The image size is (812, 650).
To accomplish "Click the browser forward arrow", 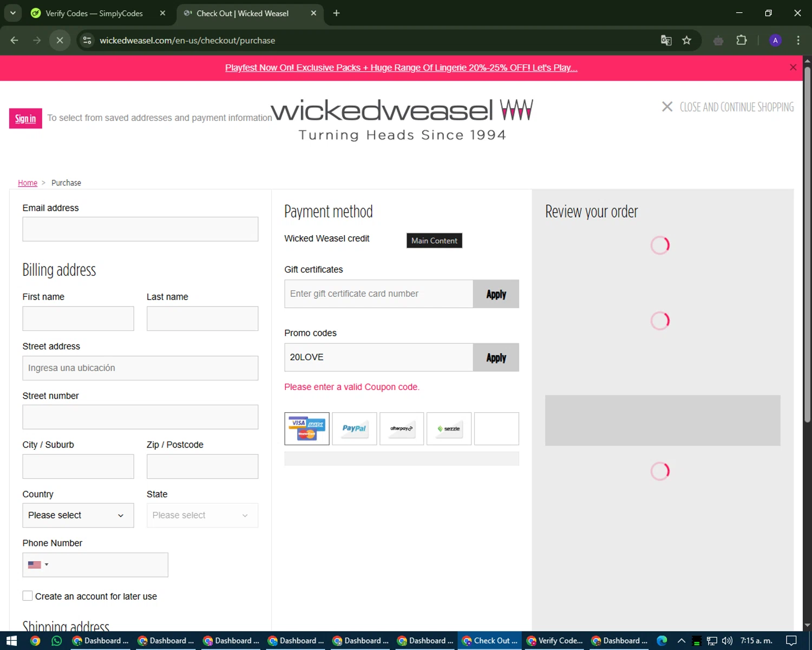I will (x=37, y=40).
